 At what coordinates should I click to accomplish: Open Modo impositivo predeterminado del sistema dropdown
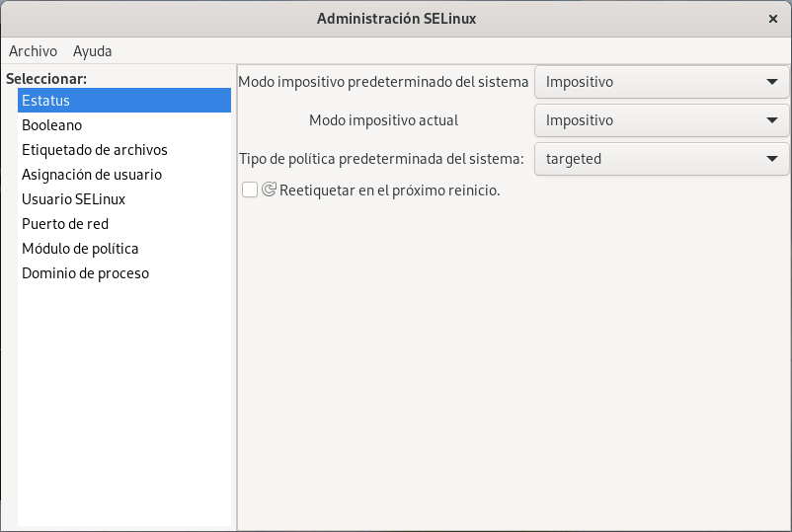click(661, 82)
